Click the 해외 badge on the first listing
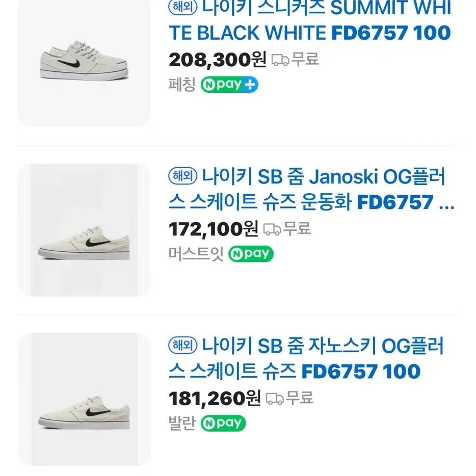 [183, 7]
